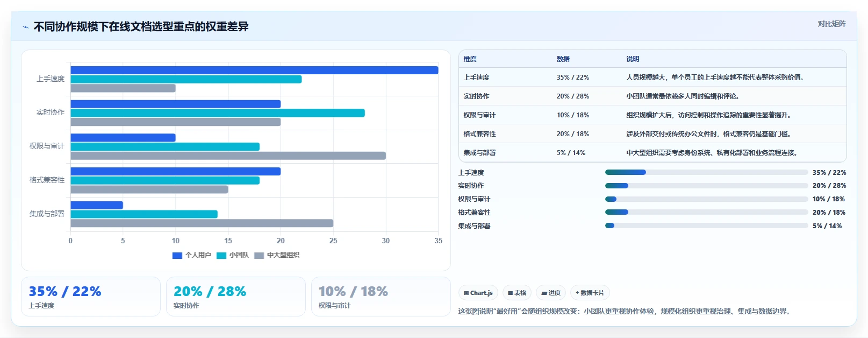Click the gray 中大型组织 bar for 权限与审计

(228, 156)
